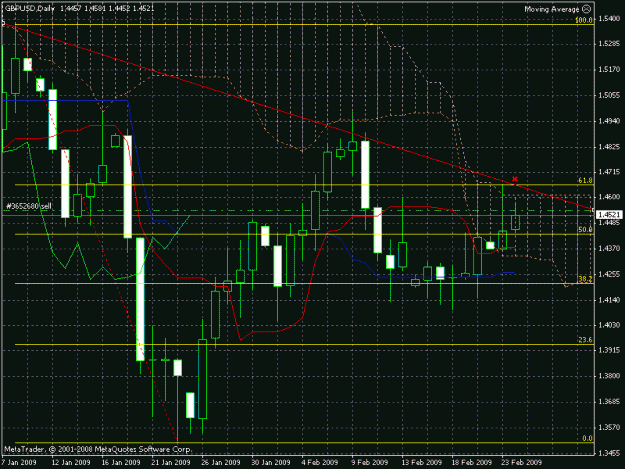Click the Moving Average expert status icon
This screenshot has height=469, width=625.
pos(586,9)
